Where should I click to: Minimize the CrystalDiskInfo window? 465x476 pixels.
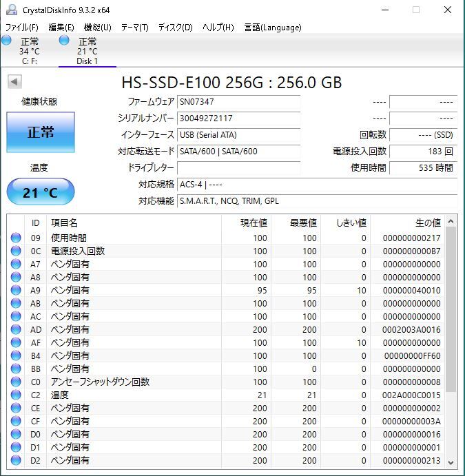pyautogui.click(x=385, y=10)
